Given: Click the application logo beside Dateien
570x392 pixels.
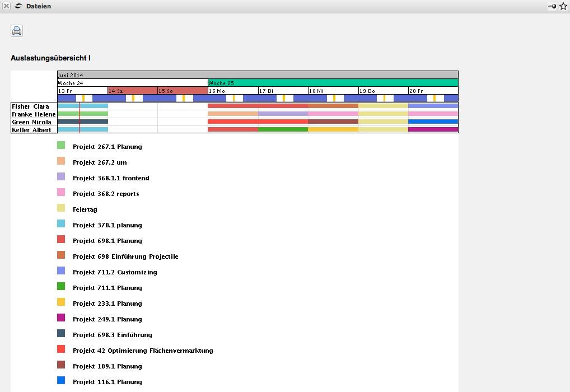Looking at the screenshot, I should click(x=18, y=6).
